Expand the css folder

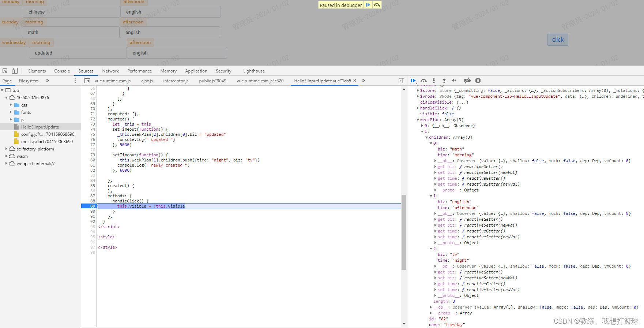(11, 105)
